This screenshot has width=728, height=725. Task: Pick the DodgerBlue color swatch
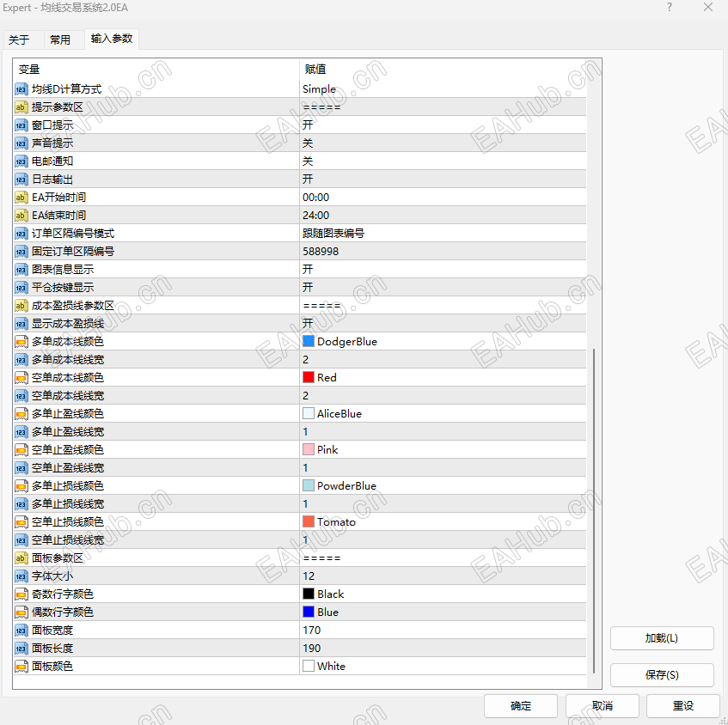click(x=309, y=342)
